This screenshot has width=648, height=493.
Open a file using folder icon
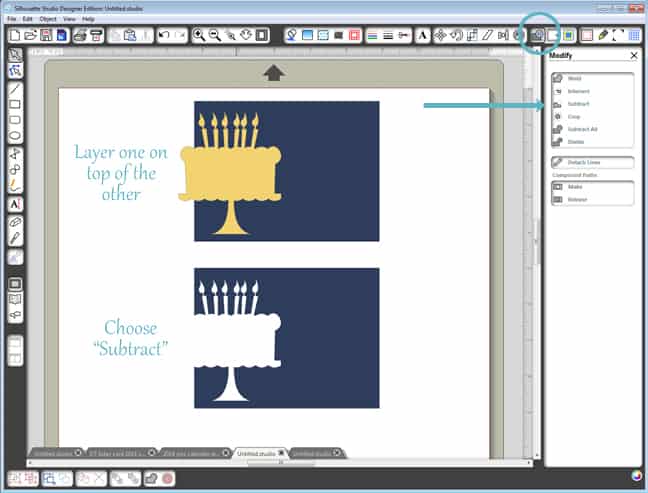point(30,35)
